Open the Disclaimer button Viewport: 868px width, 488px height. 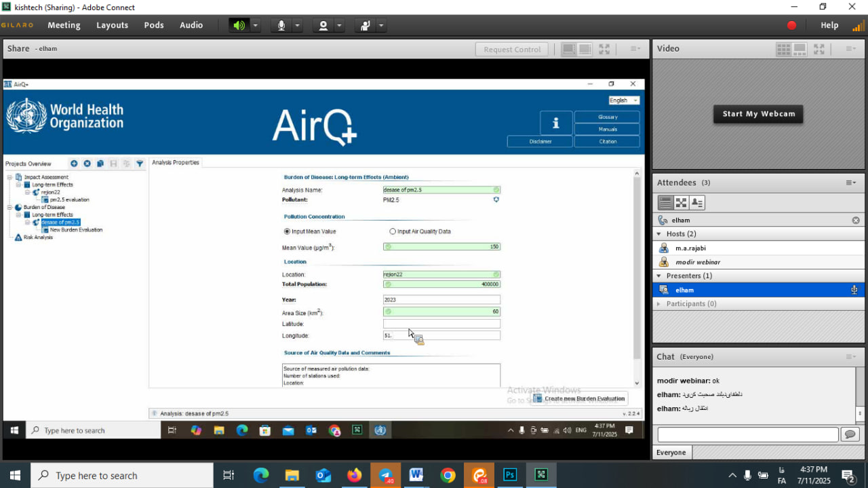(x=540, y=141)
